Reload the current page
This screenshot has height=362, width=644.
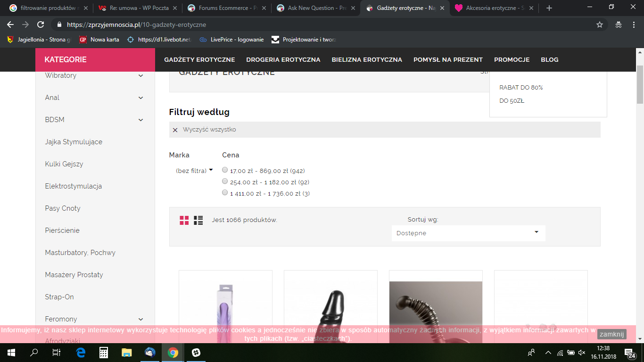tap(41, 25)
